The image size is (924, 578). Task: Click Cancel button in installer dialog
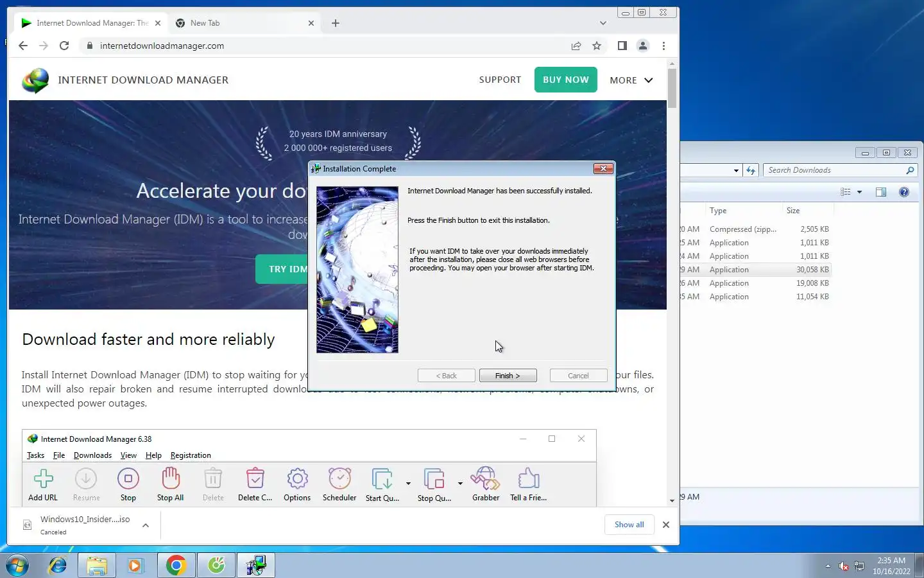[x=578, y=376]
